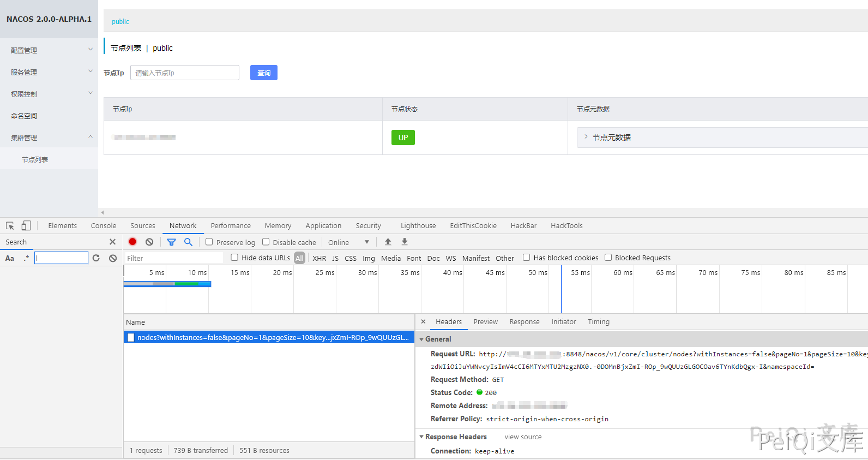
Task: Click the import HAR upload arrow
Action: (x=388, y=242)
